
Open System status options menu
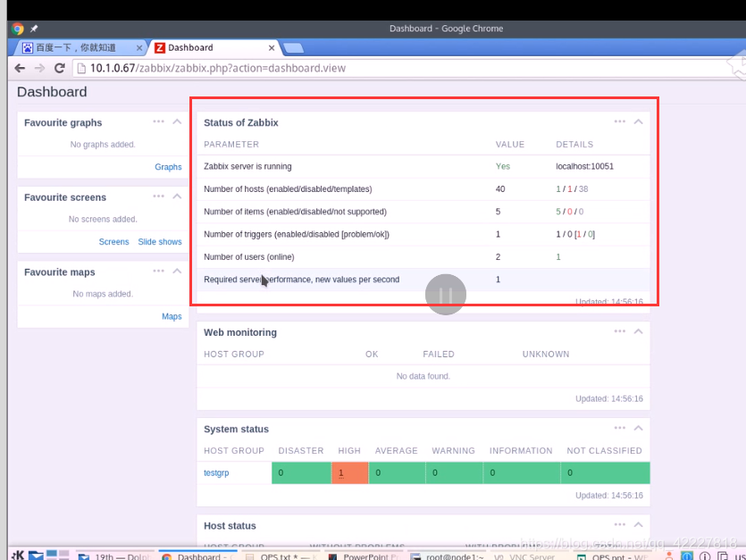pos(619,428)
